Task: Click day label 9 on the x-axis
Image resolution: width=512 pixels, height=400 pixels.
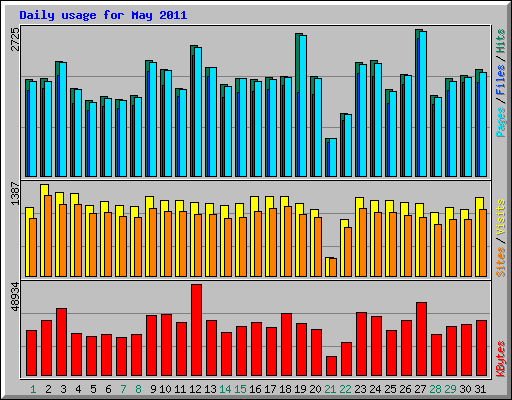Action: point(153,389)
